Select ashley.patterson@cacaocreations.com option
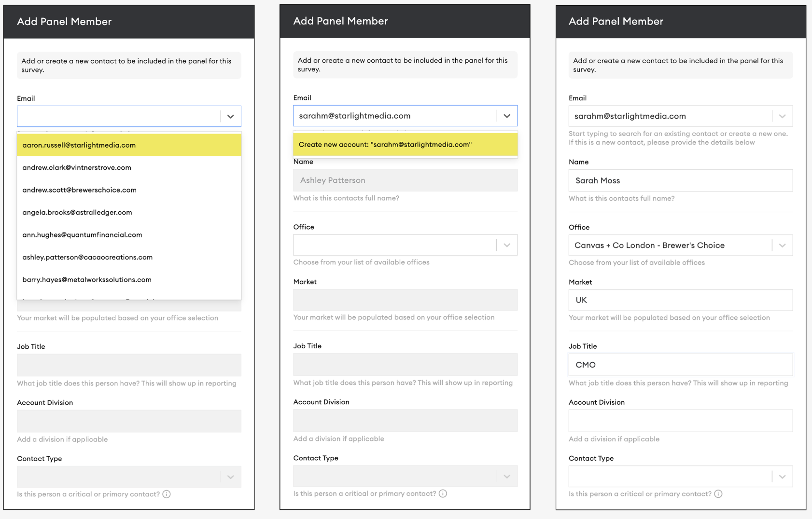The image size is (812, 519). point(129,257)
